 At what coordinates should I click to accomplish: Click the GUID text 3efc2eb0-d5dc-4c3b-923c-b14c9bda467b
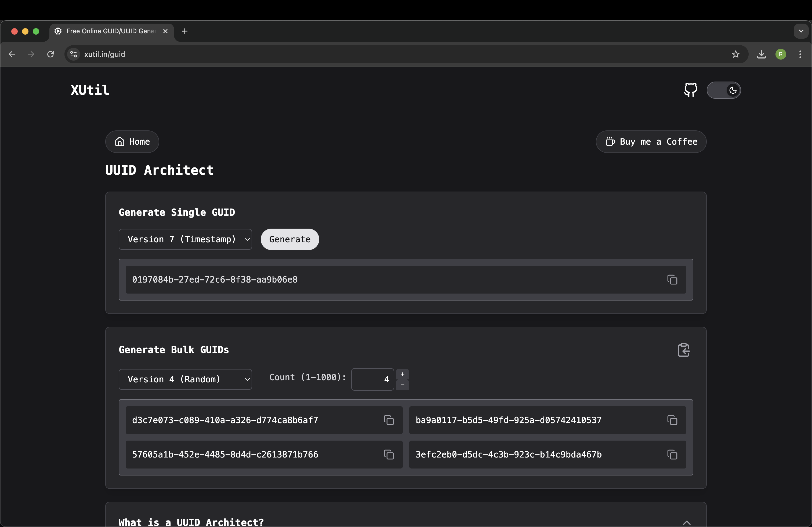click(508, 454)
